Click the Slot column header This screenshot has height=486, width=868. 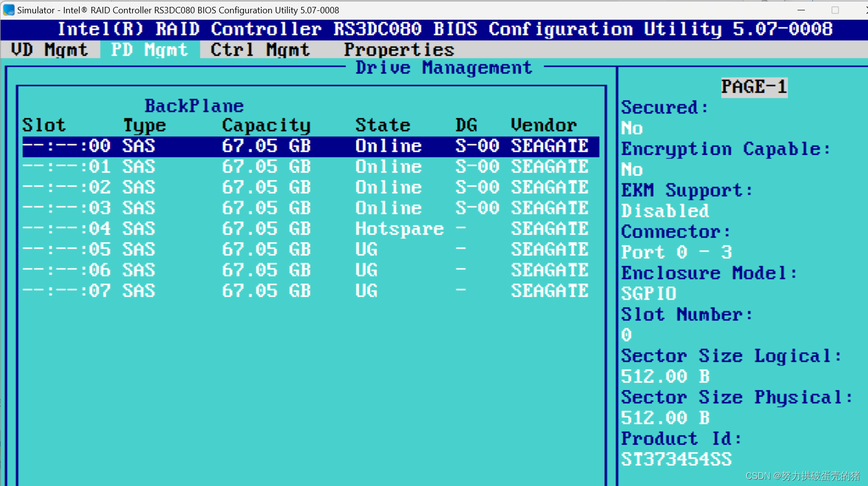click(44, 125)
